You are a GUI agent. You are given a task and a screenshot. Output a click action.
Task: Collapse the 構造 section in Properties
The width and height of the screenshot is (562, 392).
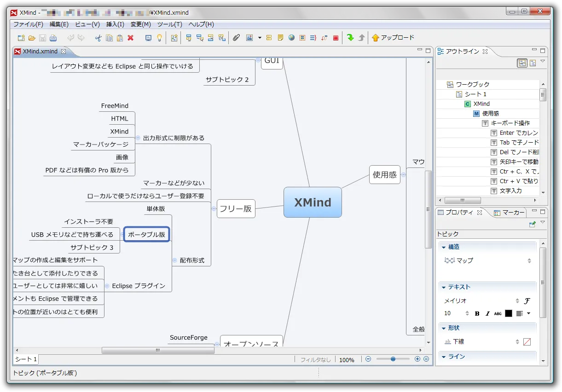coord(444,247)
